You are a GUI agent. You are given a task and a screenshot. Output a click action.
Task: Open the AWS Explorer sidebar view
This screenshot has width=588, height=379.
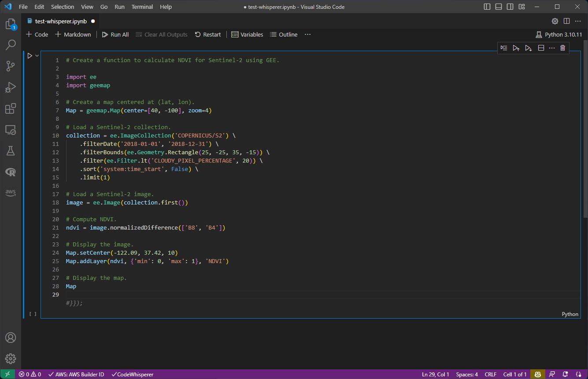[x=11, y=193]
